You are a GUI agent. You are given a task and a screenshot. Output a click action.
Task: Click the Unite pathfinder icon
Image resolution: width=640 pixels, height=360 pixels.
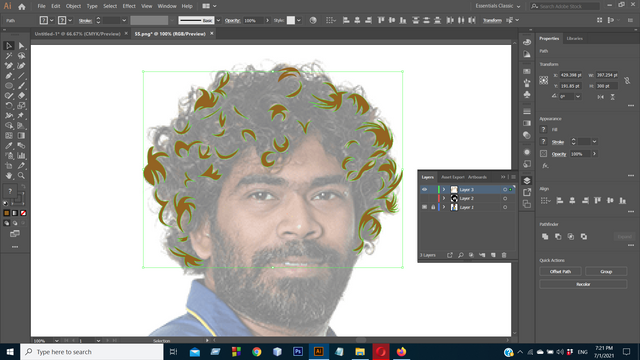tap(545, 236)
